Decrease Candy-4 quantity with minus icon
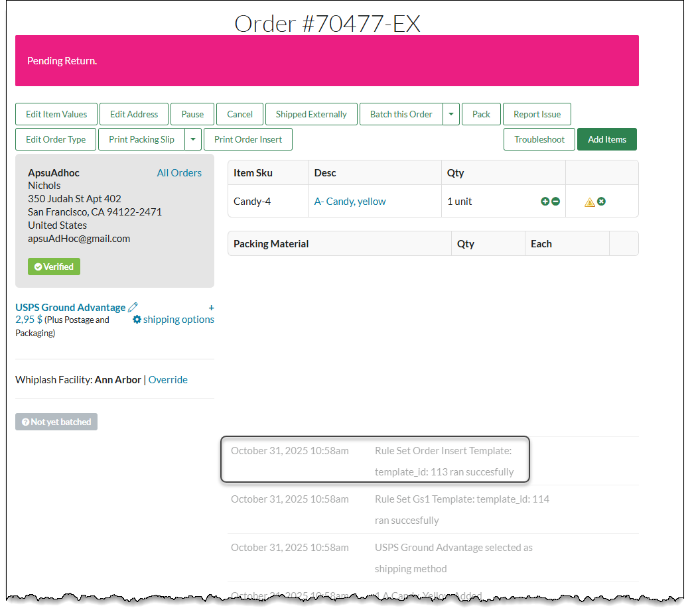The image size is (690, 616). (556, 202)
